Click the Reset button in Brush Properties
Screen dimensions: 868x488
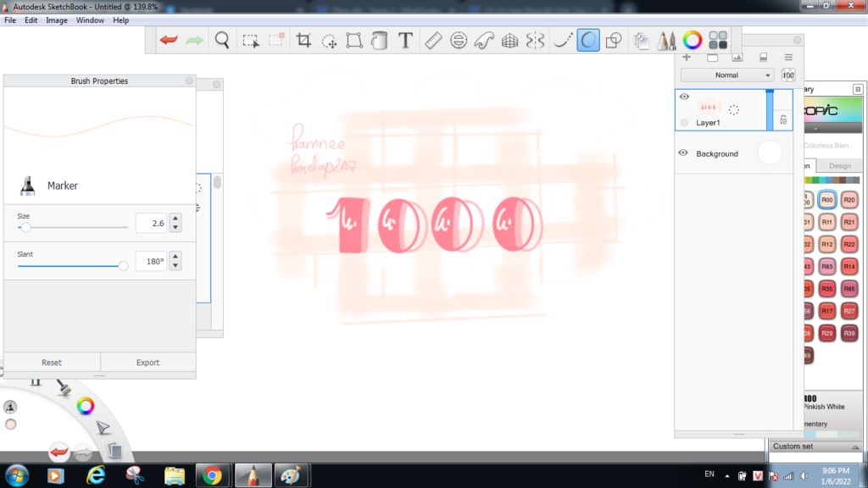(52, 363)
